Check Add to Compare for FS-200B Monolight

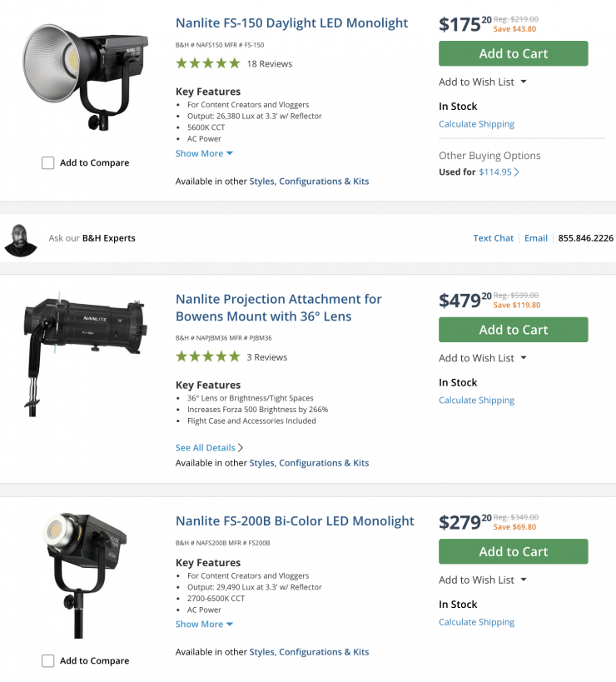pyautogui.click(x=48, y=661)
